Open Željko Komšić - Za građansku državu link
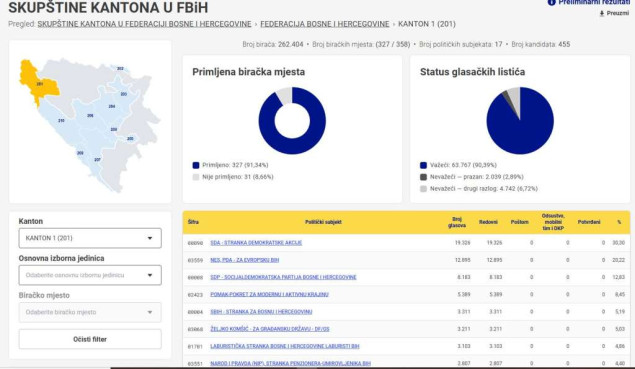The height and width of the screenshot is (369, 635). coord(270,329)
